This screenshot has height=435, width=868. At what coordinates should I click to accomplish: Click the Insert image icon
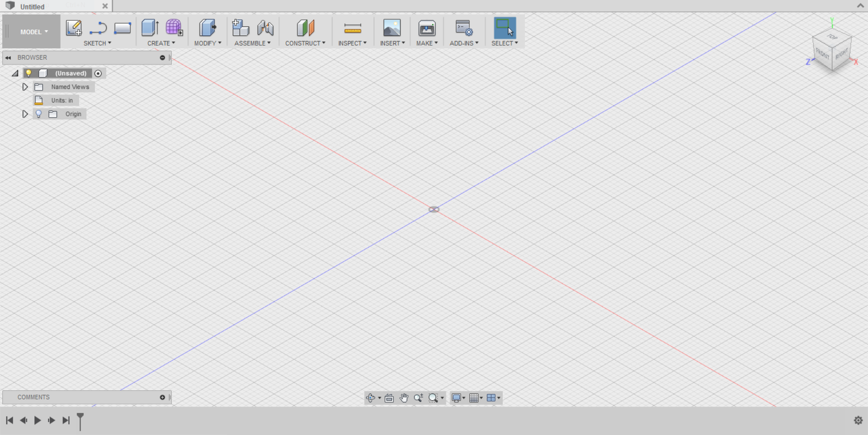[392, 28]
